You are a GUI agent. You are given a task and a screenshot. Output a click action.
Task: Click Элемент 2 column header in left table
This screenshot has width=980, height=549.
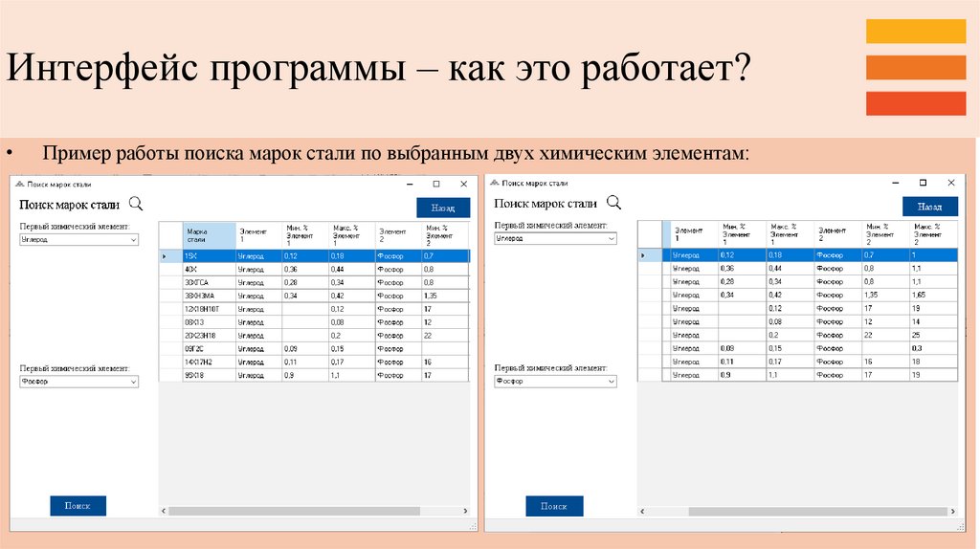[398, 235]
